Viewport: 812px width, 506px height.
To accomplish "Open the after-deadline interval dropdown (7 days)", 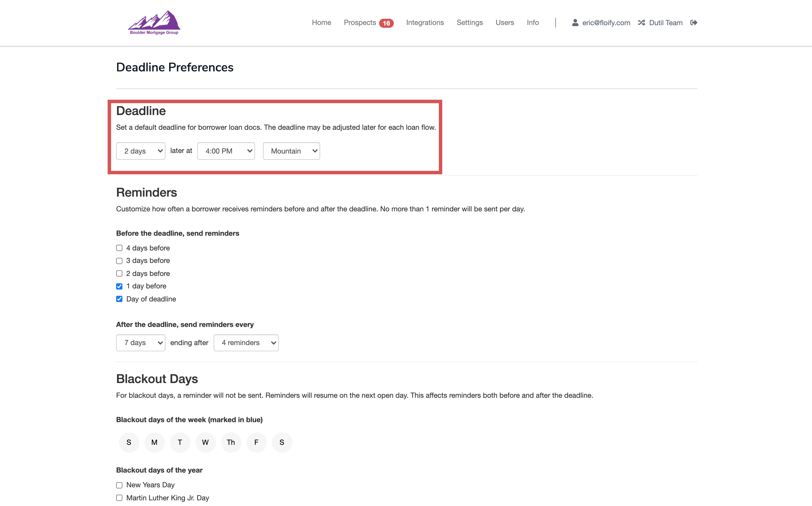I will pos(141,343).
